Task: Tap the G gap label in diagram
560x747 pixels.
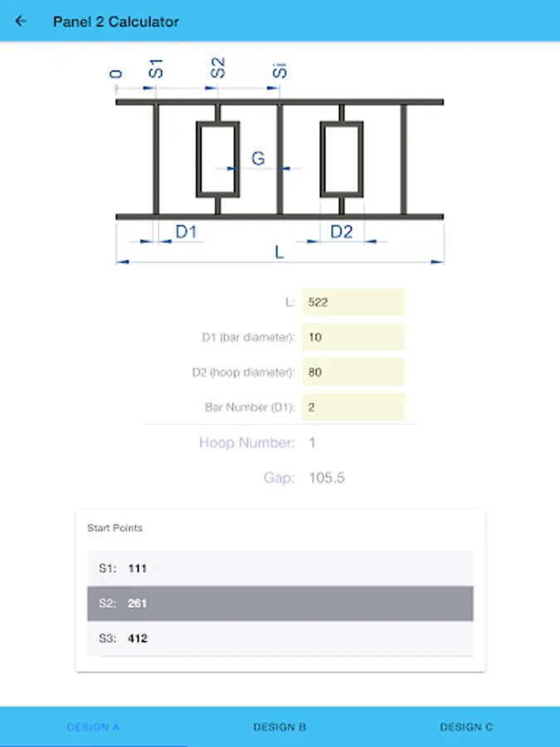Action: (258, 158)
